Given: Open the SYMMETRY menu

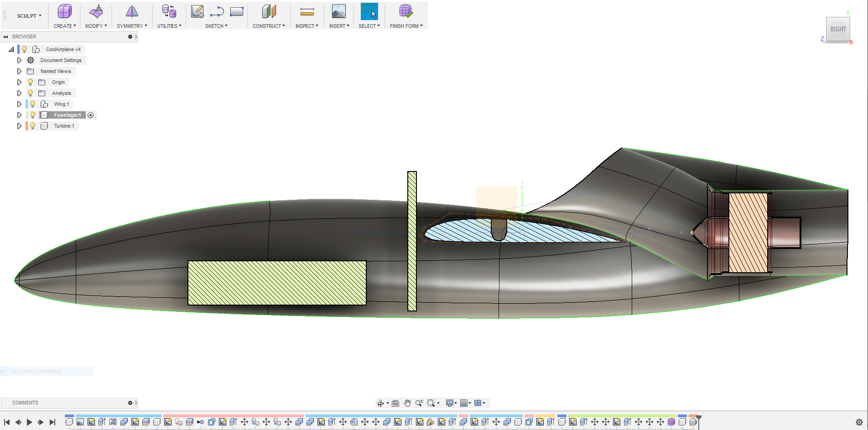Looking at the screenshot, I should (x=132, y=26).
